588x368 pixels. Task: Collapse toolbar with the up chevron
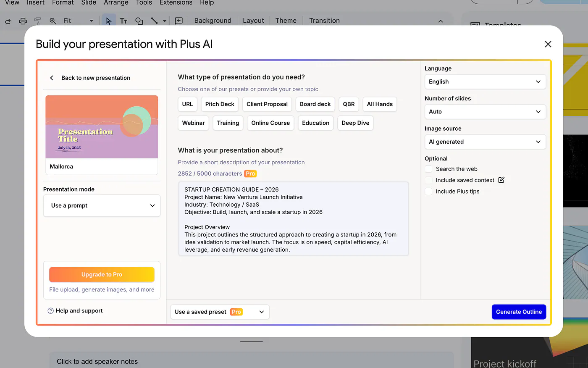pos(441,21)
